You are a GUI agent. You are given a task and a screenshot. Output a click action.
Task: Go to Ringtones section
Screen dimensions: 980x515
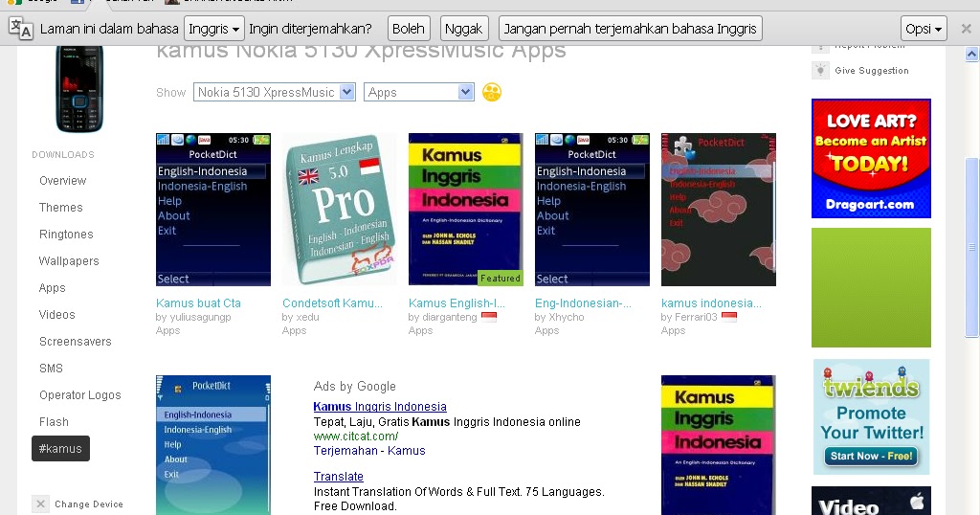click(x=66, y=235)
